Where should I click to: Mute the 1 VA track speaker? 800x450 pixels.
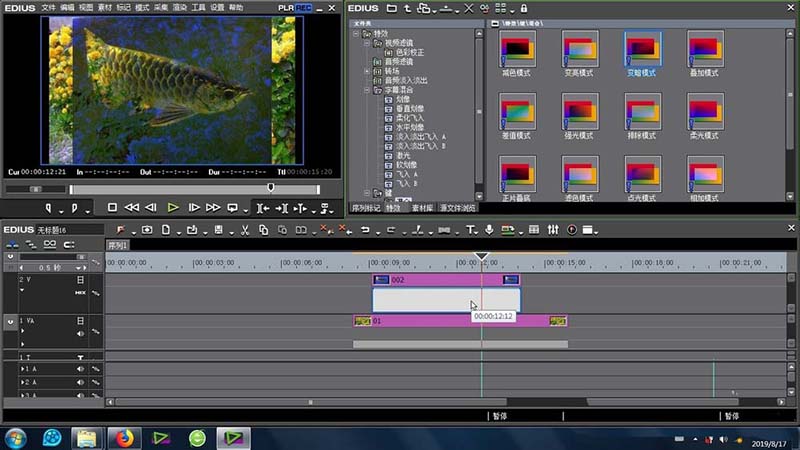click(81, 334)
